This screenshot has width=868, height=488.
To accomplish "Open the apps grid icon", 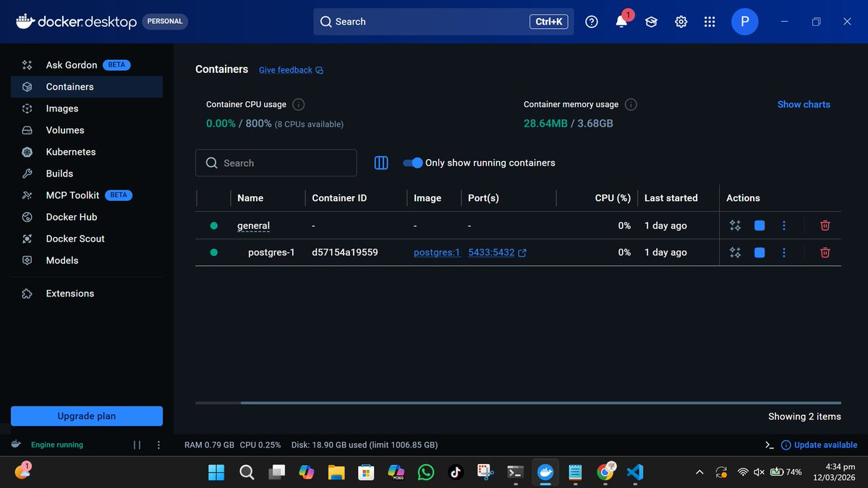I will pos(710,22).
